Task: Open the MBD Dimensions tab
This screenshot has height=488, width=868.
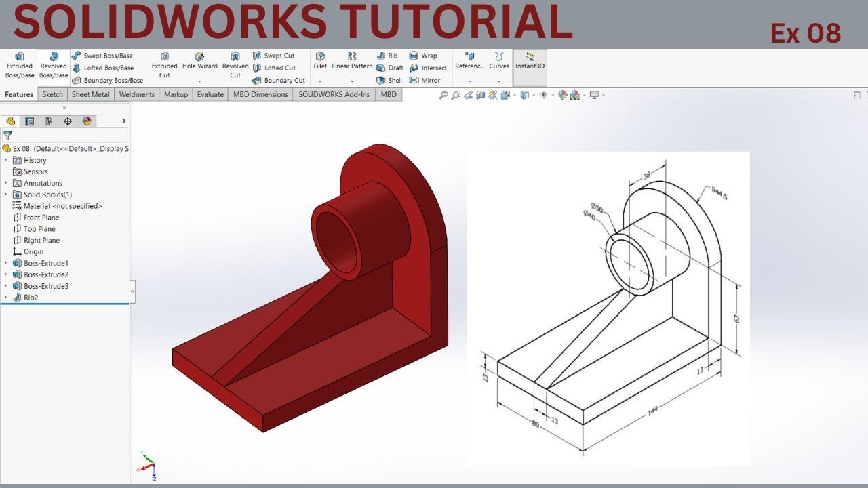Action: point(260,94)
